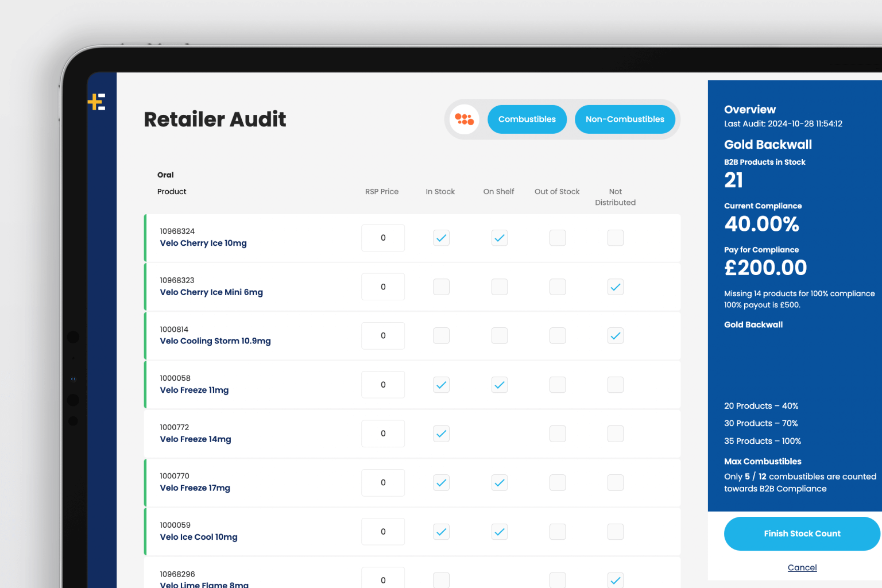Click the Max Combustibles heading
Screen dimensions: 882x588
(x=763, y=461)
